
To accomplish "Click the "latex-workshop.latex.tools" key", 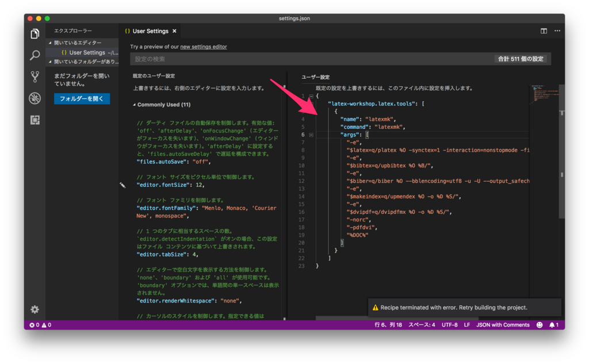I will tap(371, 104).
